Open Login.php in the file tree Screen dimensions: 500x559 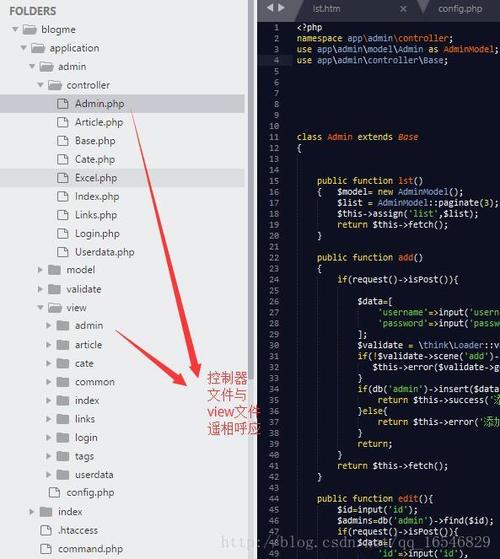pos(97,234)
